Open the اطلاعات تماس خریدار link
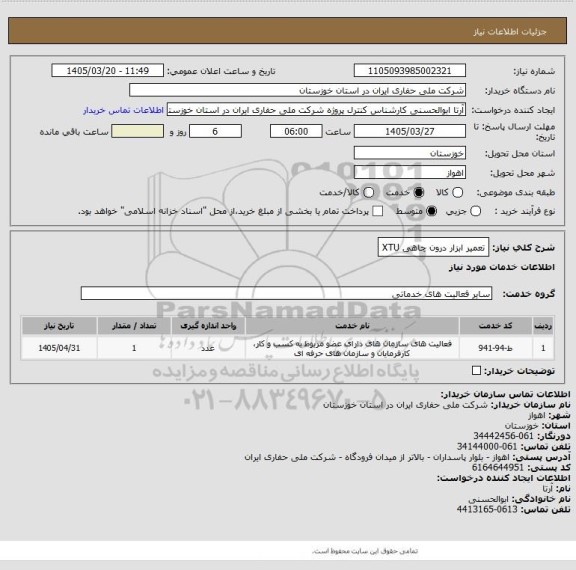This screenshot has width=576, height=570. pos(123,110)
